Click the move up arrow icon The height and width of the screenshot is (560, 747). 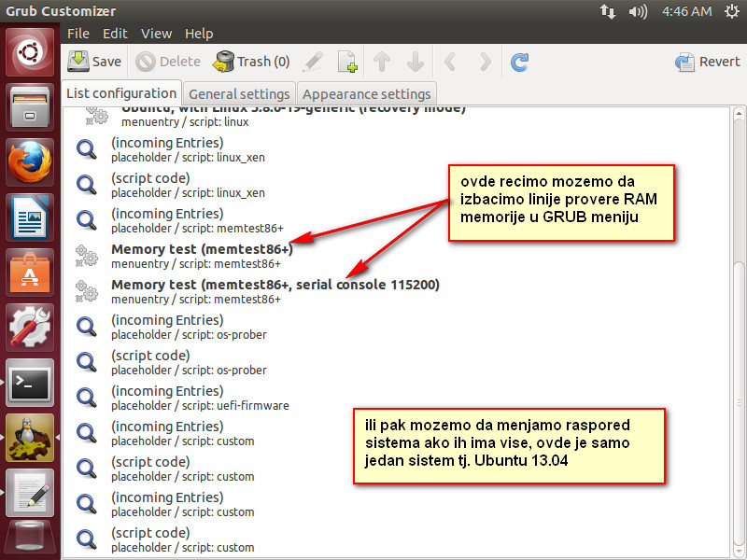click(382, 62)
